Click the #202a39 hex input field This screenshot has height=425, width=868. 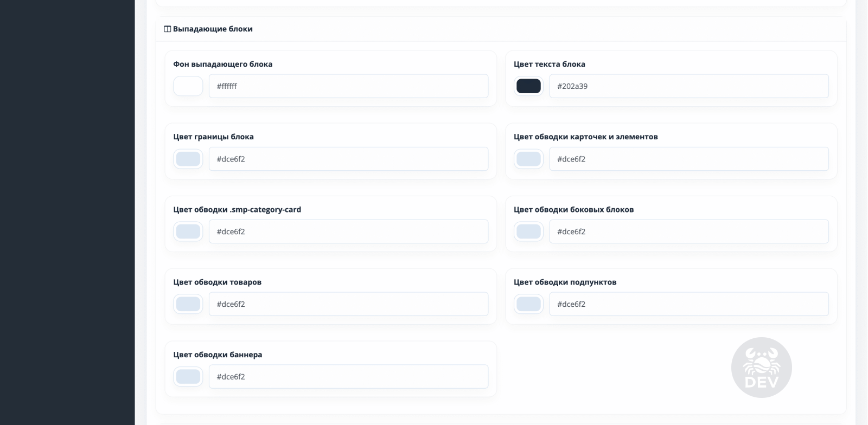(x=689, y=86)
